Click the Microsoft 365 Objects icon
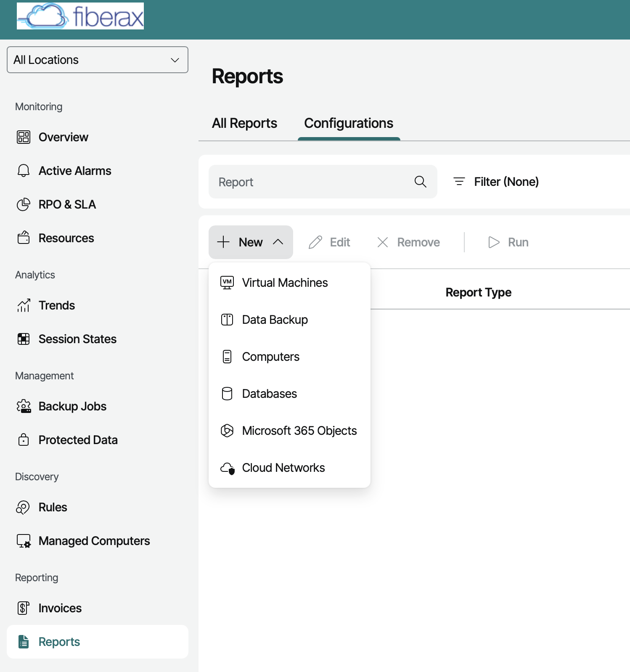Image resolution: width=630 pixels, height=672 pixels. click(x=227, y=431)
